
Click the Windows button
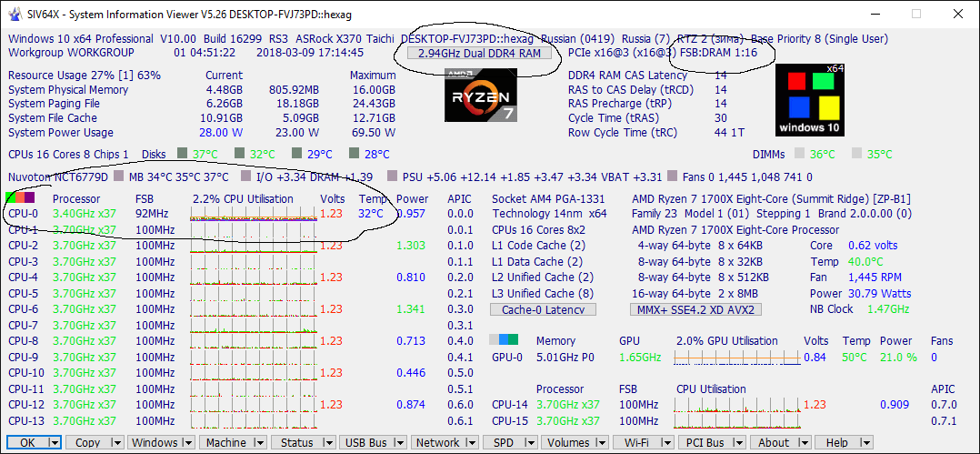click(155, 443)
